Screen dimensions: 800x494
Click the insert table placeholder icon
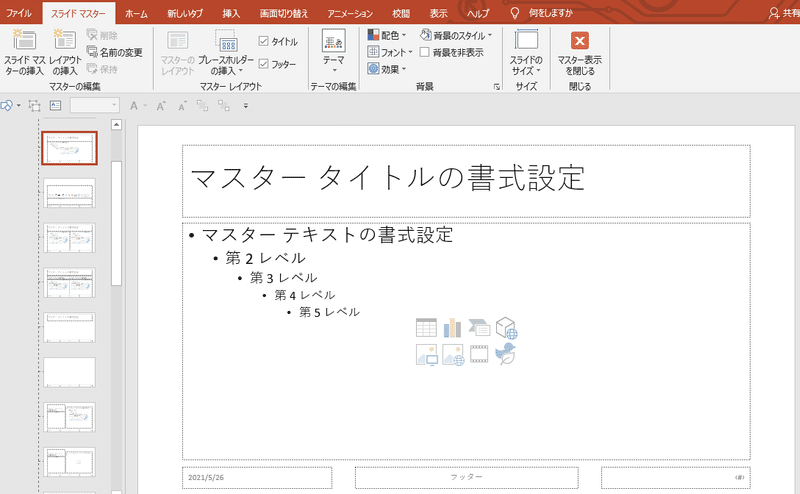tap(426, 327)
